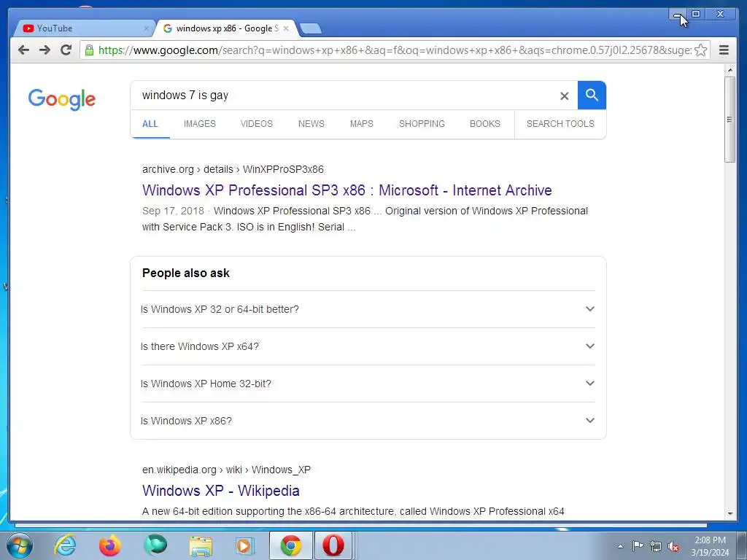Open Windows Explorer folder on the taskbar

click(x=201, y=546)
